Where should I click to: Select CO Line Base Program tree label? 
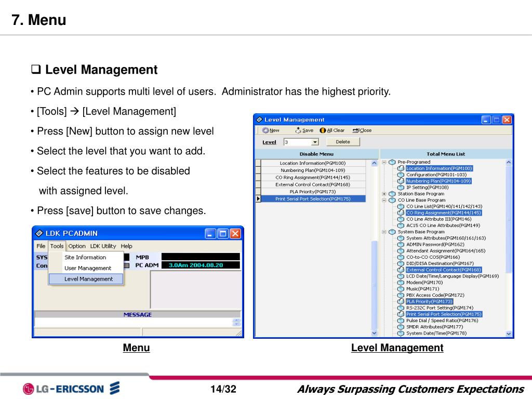pos(422,200)
